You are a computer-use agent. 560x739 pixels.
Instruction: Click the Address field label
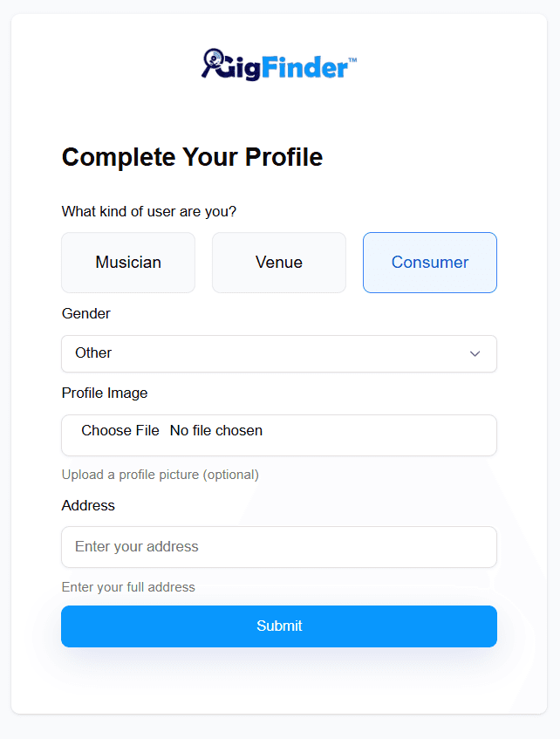[x=88, y=505]
